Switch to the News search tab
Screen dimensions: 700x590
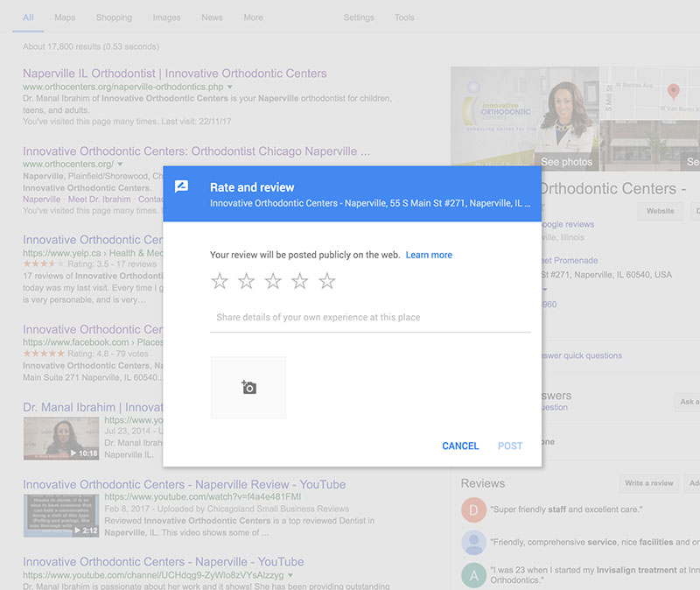(x=212, y=18)
